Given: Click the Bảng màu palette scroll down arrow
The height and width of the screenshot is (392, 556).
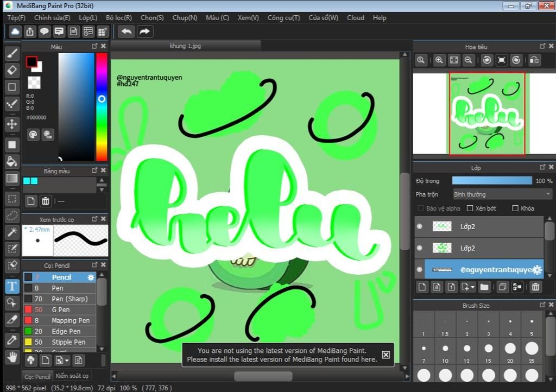Looking at the screenshot, I should coord(102,190).
